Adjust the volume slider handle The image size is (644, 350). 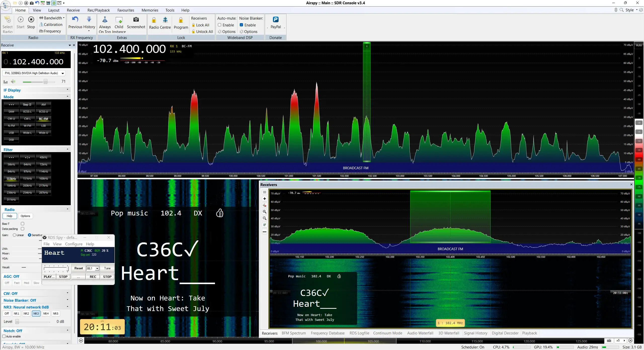click(x=46, y=81)
